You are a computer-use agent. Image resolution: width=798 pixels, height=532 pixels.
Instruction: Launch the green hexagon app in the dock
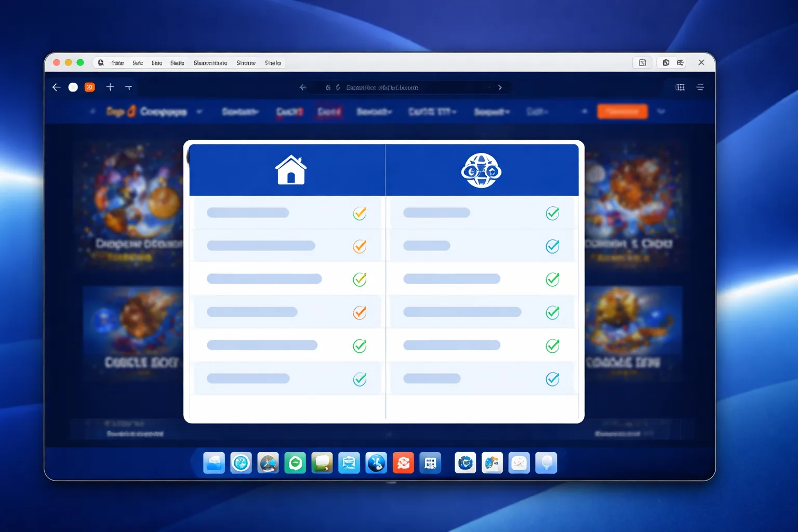coord(295,463)
